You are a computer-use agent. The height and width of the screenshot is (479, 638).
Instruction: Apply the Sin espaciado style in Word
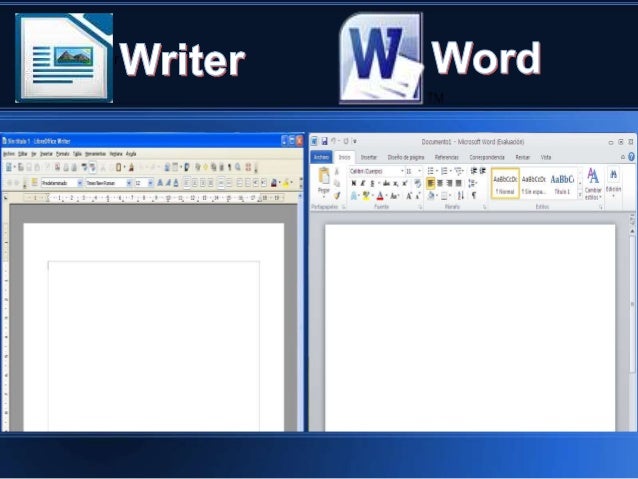coord(533,184)
